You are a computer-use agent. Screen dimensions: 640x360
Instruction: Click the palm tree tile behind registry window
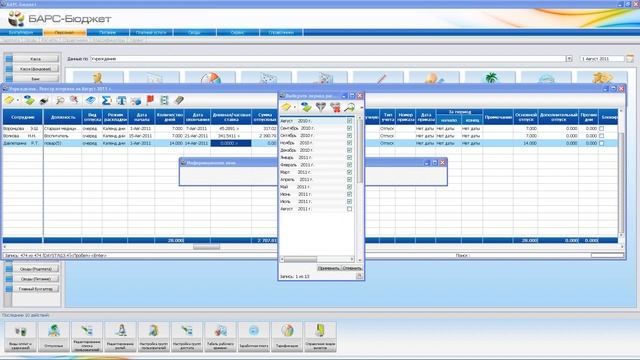[490, 77]
